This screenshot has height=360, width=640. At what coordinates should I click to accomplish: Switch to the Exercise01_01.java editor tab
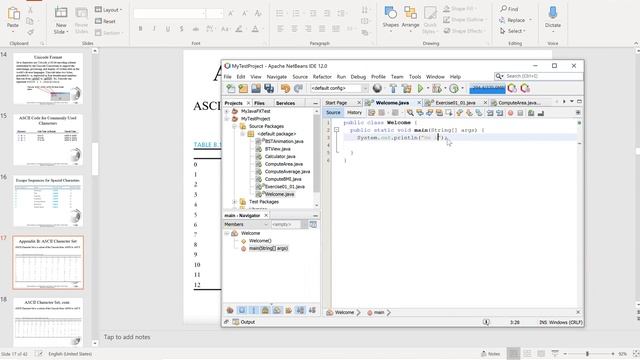455,103
